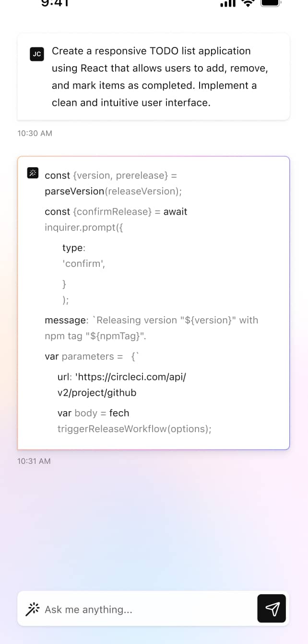Tap the cellular signal bars indicator
This screenshot has width=308, height=644.
229,4
